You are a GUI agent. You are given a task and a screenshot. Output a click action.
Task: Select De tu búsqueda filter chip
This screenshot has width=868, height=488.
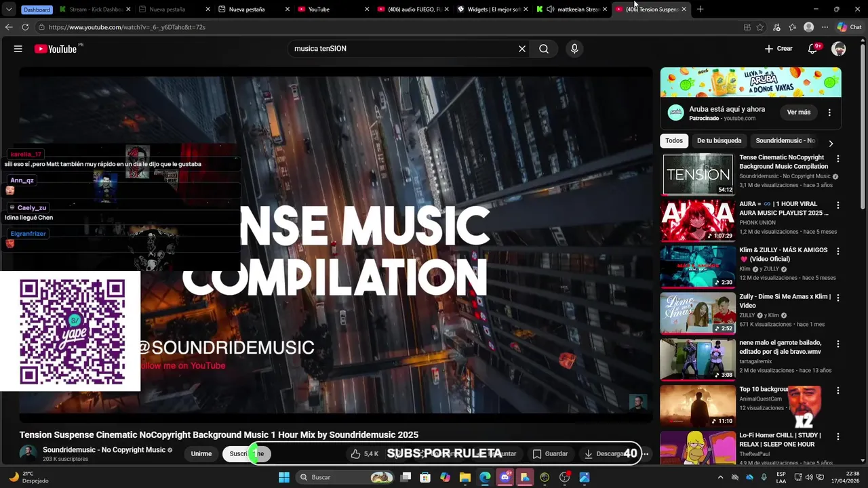pyautogui.click(x=719, y=141)
